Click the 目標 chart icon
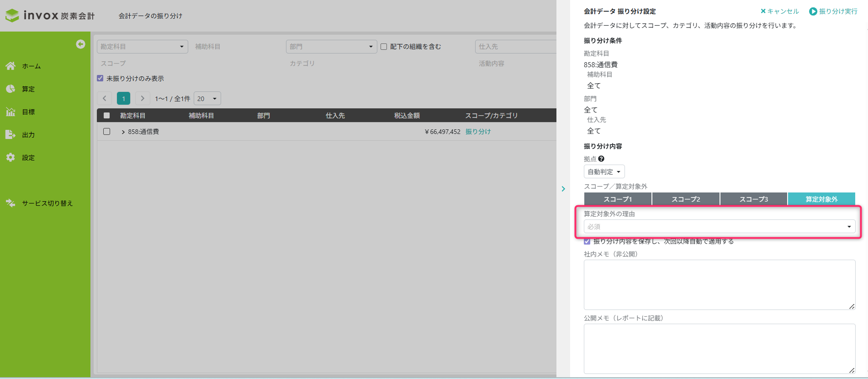Screen dimensions: 868x379 [11, 112]
